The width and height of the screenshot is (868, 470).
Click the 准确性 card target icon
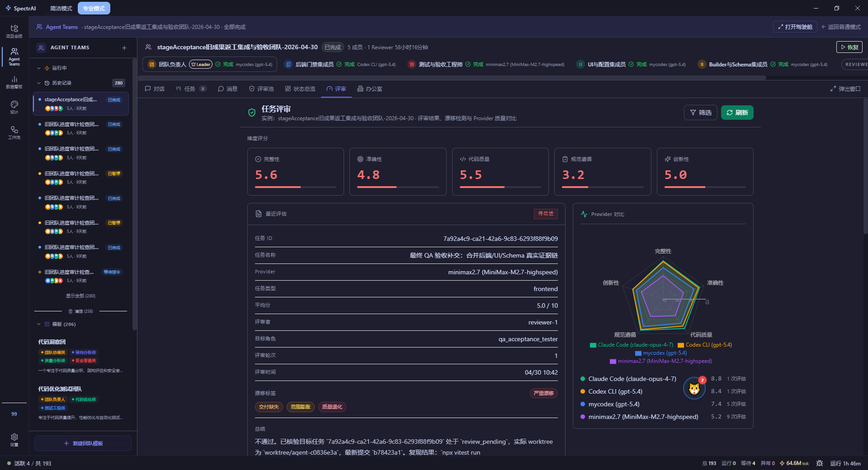coord(360,159)
